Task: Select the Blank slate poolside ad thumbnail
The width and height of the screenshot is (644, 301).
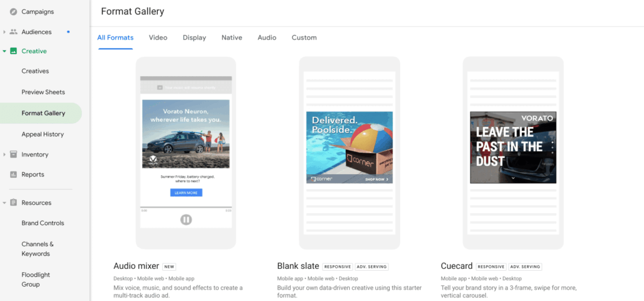Action: [349, 147]
